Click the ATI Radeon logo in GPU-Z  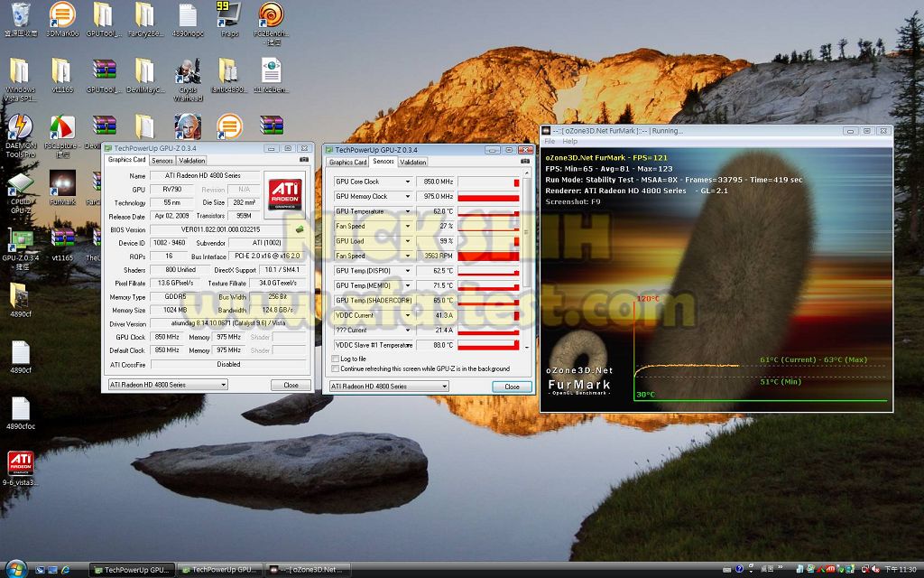click(285, 195)
